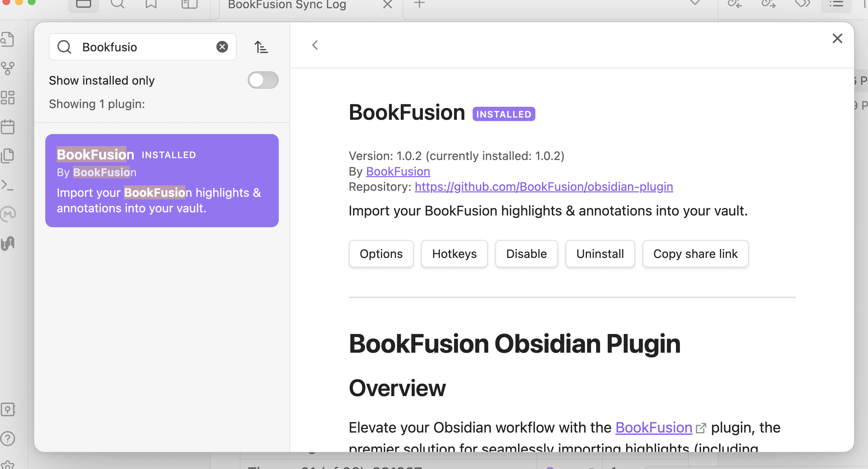Toggle sort order of plugin search results
The image size is (868, 469).
[262, 47]
